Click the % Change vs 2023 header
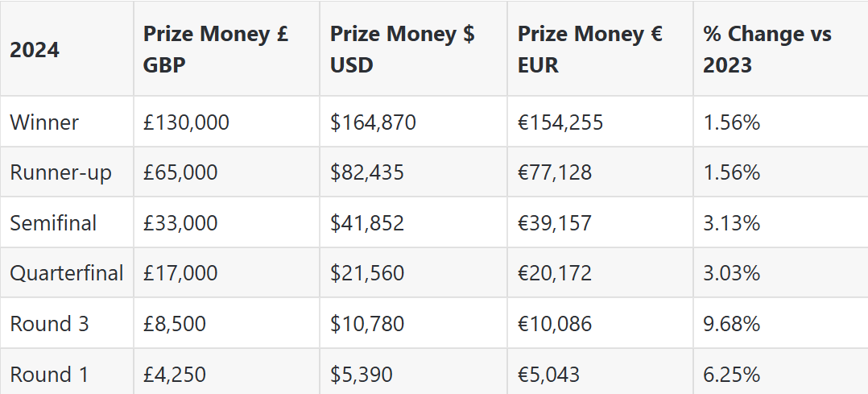Image resolution: width=868 pixels, height=394 pixels. point(767,49)
